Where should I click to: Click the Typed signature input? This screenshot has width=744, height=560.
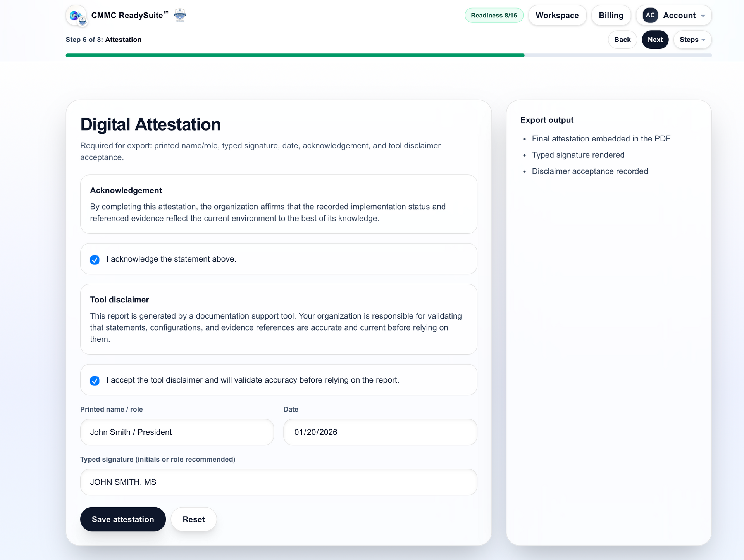point(278,482)
